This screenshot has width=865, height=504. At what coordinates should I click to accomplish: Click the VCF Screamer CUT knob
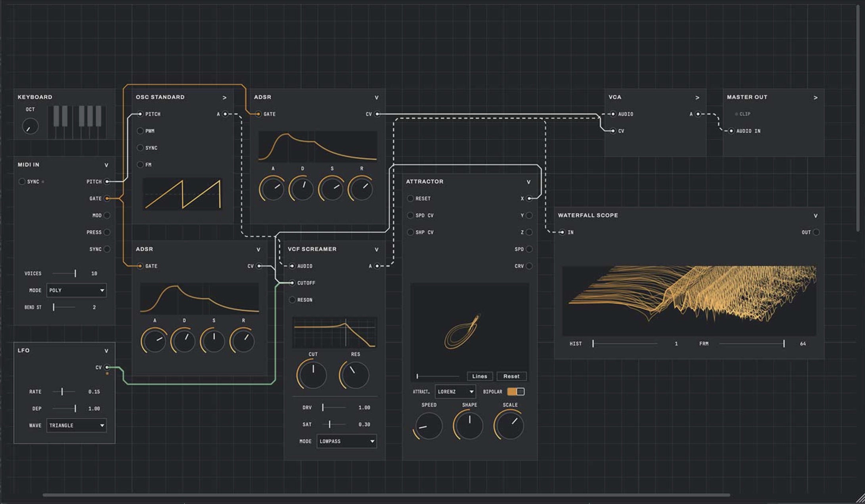click(x=312, y=374)
